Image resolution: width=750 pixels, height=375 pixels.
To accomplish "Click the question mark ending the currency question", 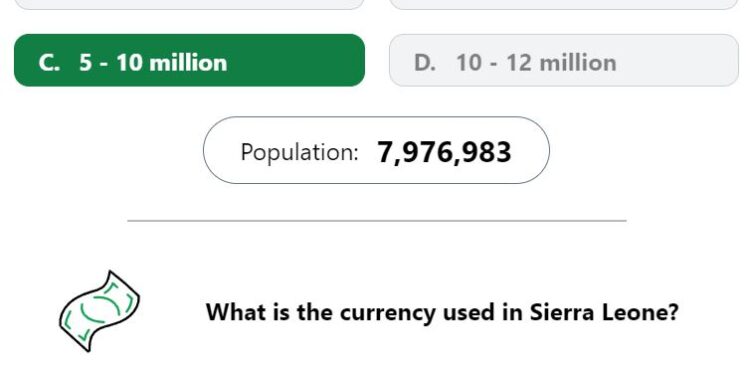I will pyautogui.click(x=673, y=312).
